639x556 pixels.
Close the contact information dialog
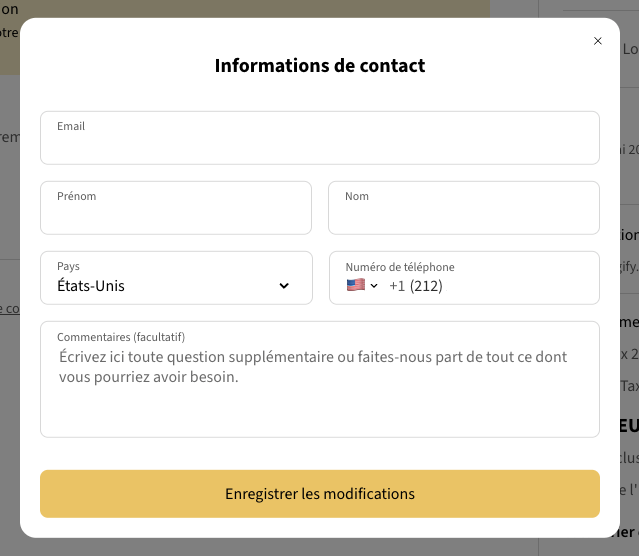(x=598, y=41)
